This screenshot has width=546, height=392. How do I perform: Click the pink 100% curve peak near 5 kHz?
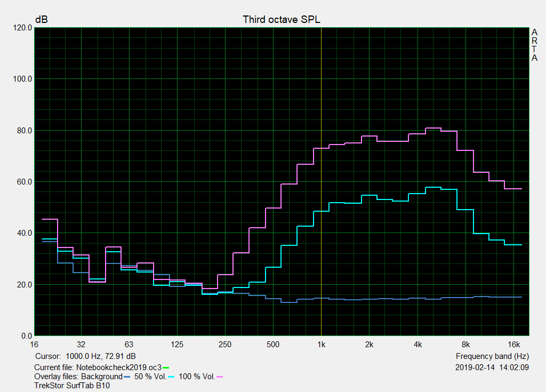433,128
